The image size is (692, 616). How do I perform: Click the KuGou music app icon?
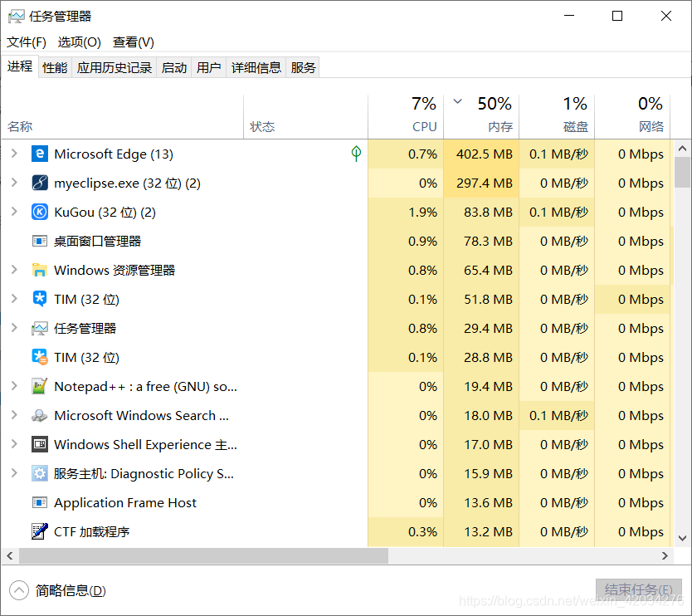[x=40, y=212]
